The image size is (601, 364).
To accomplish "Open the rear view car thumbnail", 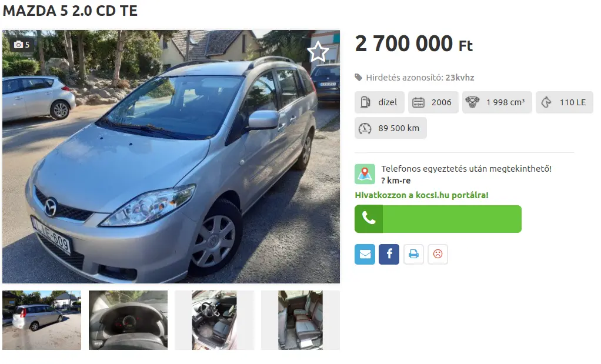I will point(42,320).
